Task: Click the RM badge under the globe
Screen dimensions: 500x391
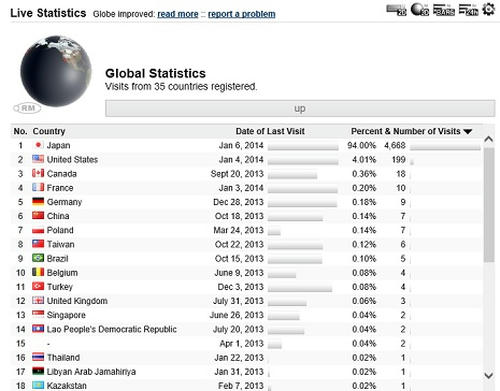Action: pos(27,108)
